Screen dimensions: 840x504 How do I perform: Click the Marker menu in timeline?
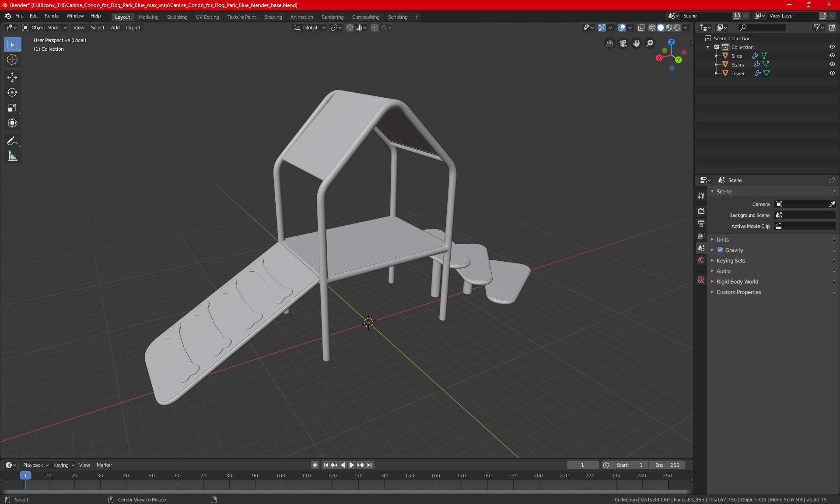104,465
